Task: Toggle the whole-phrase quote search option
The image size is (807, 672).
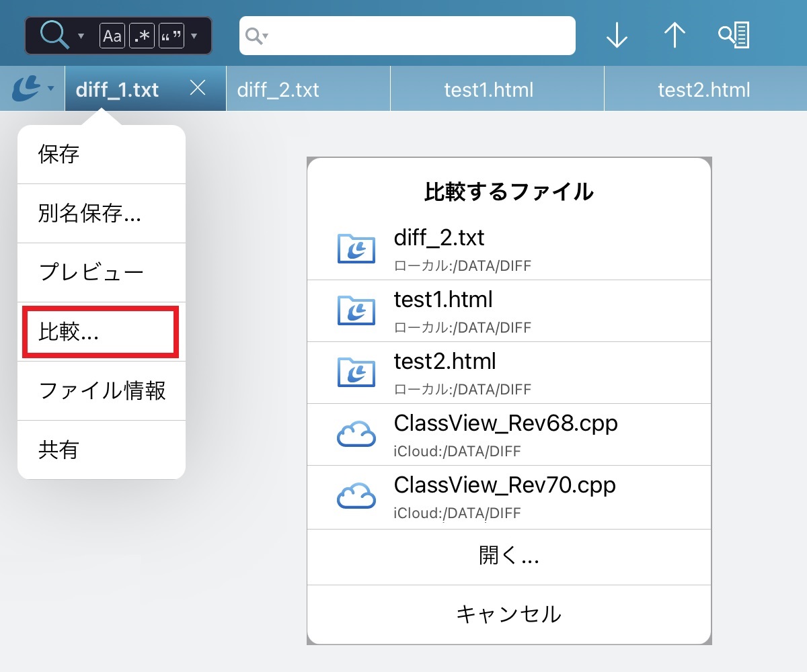Action: (170, 36)
